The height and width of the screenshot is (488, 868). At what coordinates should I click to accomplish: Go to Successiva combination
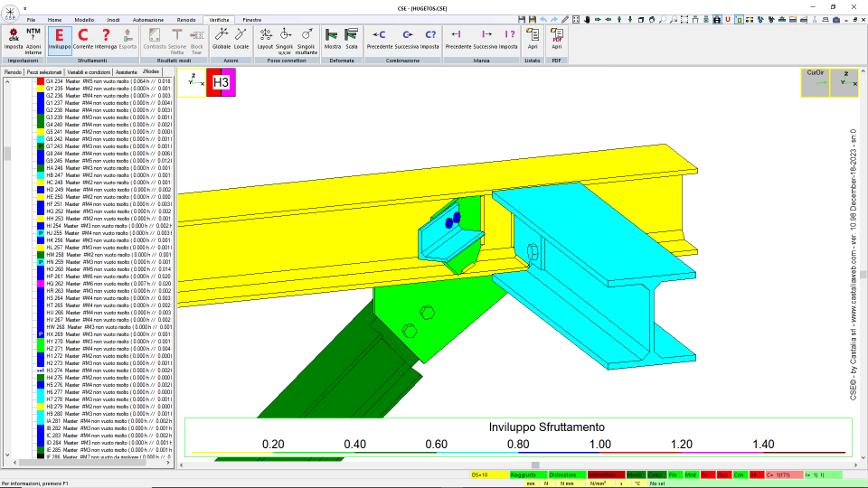pyautogui.click(x=407, y=40)
